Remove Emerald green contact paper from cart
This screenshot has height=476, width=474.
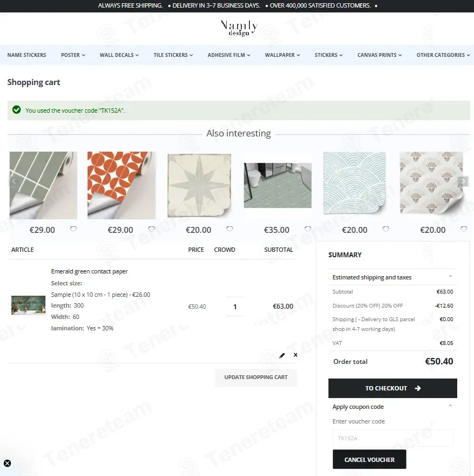click(x=295, y=355)
